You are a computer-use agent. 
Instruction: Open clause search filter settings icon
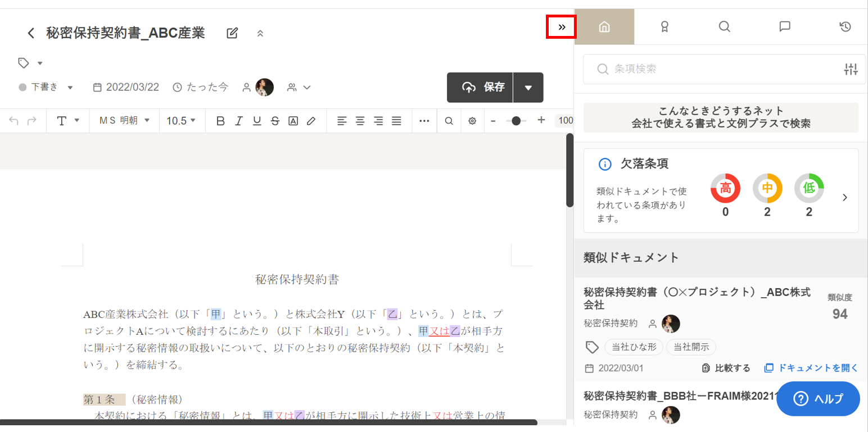(x=851, y=69)
